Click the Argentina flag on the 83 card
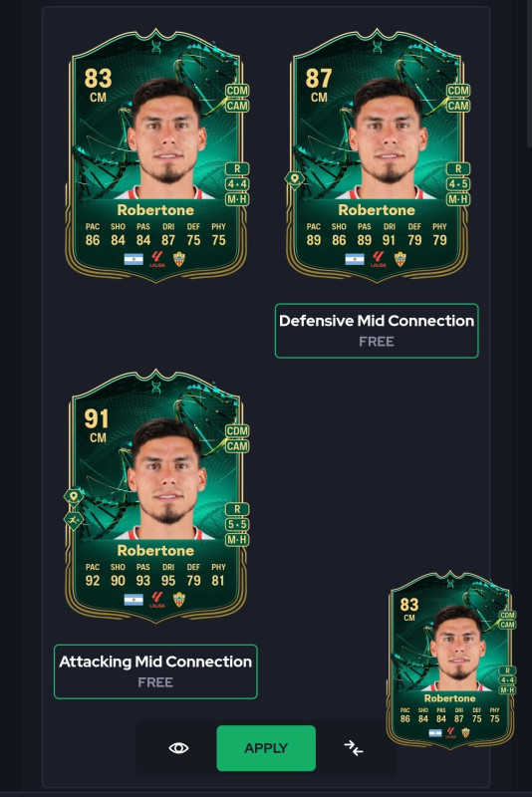 tap(133, 259)
